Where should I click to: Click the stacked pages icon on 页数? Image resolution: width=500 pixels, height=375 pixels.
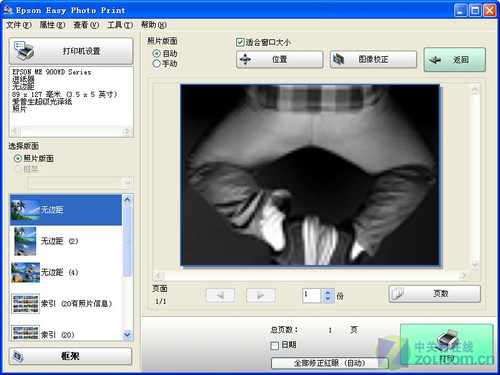click(x=398, y=294)
